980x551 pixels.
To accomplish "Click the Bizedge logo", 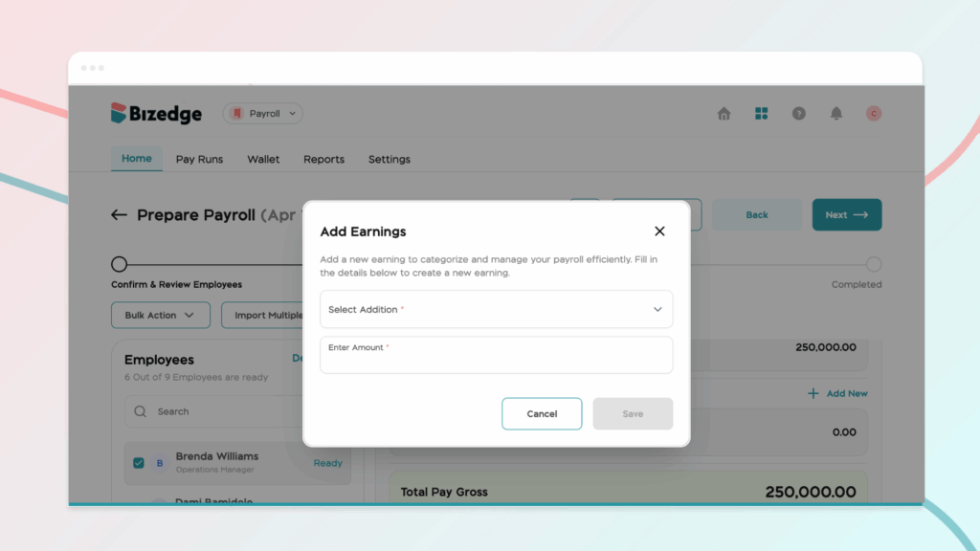I will pyautogui.click(x=157, y=114).
